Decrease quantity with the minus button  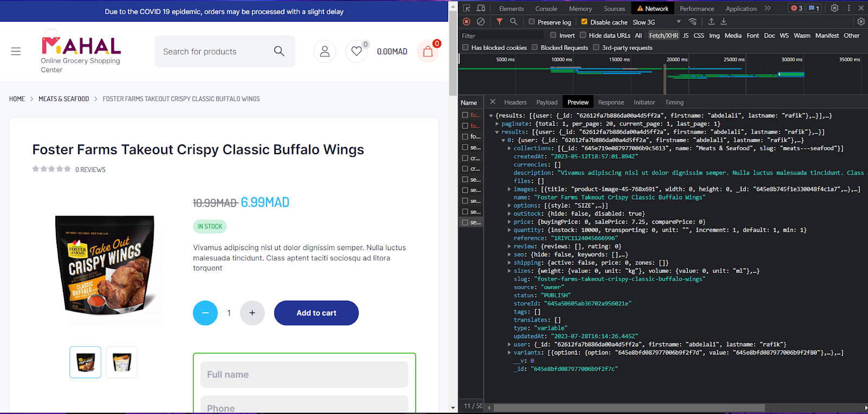tap(206, 313)
